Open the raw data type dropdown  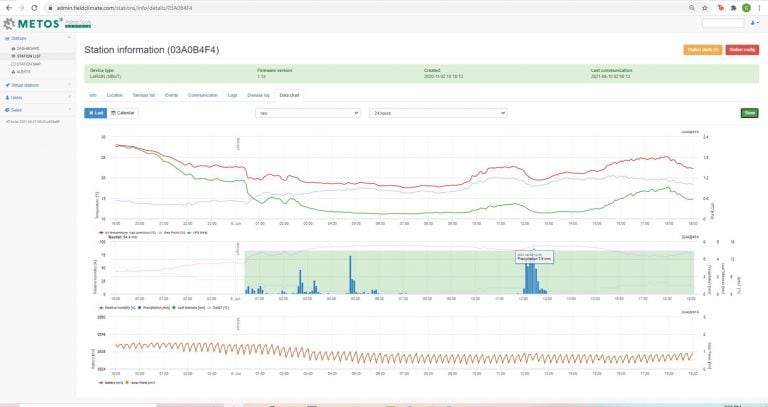point(307,113)
